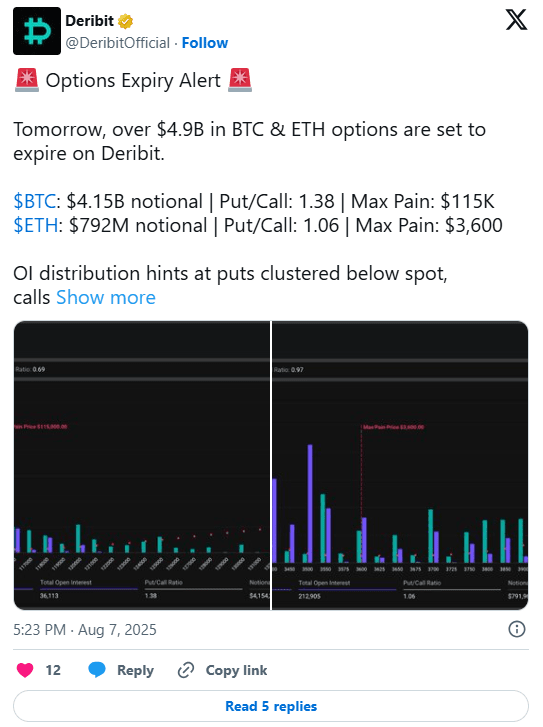The image size is (543, 727).
Task: Click the reply speech bubble icon
Action: coord(97,670)
